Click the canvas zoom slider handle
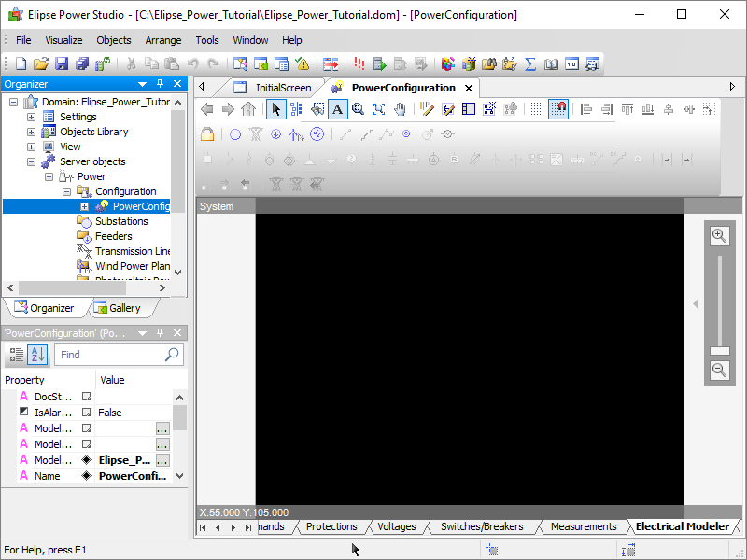Screen dimensions: 747x560 pos(719,350)
